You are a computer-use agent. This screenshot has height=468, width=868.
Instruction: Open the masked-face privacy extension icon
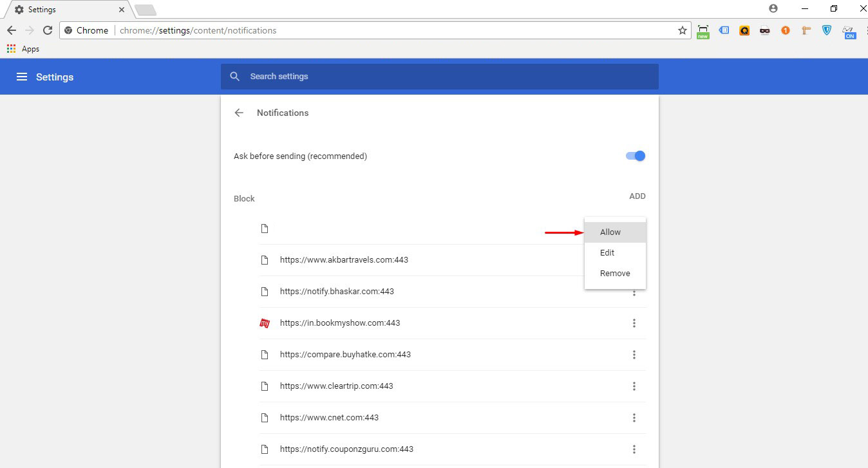click(x=764, y=30)
